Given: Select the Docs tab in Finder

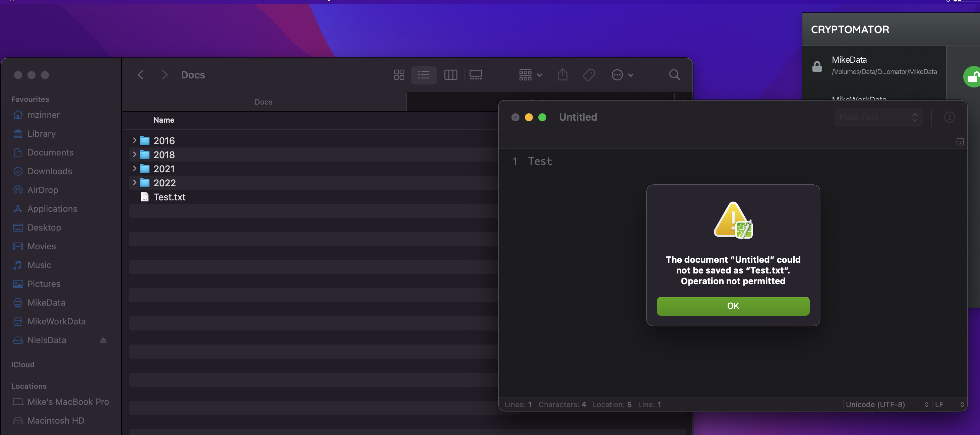Looking at the screenshot, I should pyautogui.click(x=264, y=102).
